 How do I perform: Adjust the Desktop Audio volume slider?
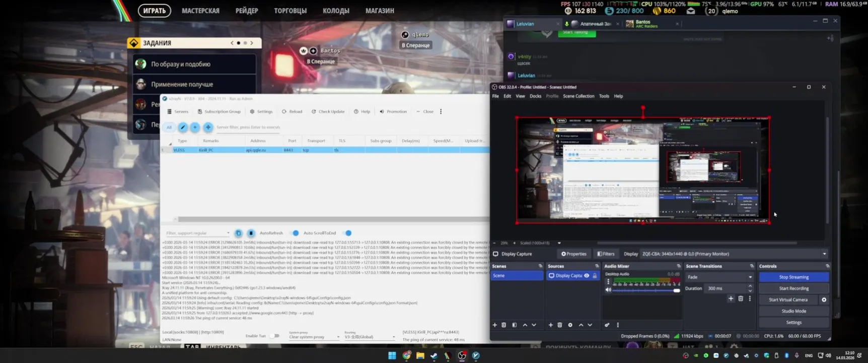[x=646, y=290]
